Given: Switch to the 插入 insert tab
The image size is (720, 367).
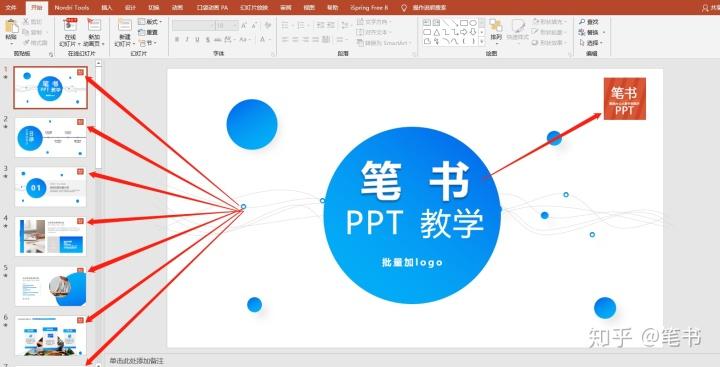Looking at the screenshot, I should coord(107,8).
